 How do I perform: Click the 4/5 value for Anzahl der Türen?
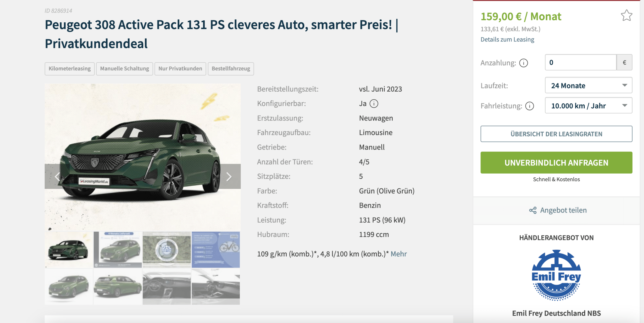(x=364, y=162)
